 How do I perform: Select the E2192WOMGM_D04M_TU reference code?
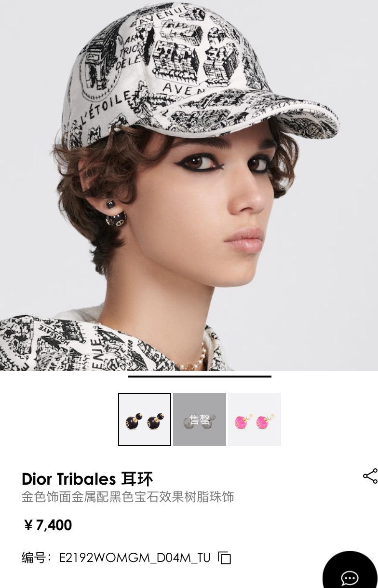click(135, 558)
